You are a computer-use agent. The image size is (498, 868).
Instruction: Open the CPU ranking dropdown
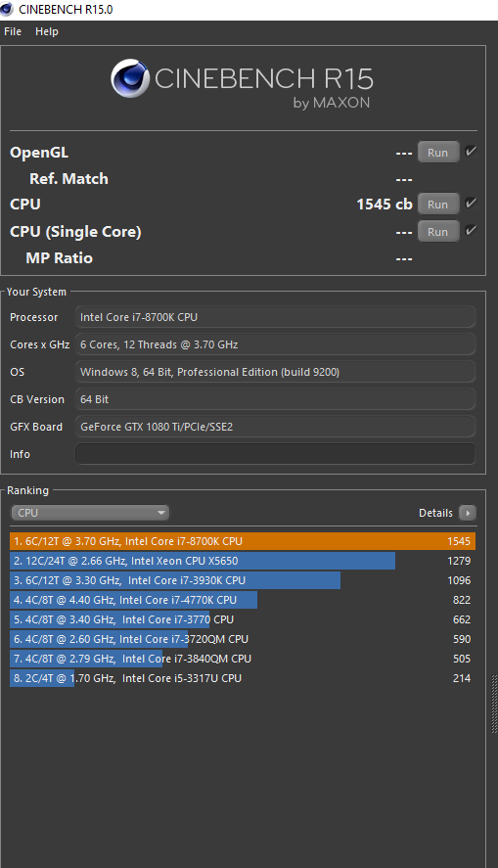[x=90, y=513]
